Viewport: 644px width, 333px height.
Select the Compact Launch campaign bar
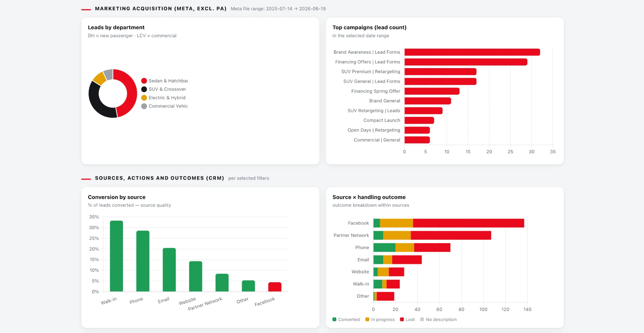(x=419, y=120)
